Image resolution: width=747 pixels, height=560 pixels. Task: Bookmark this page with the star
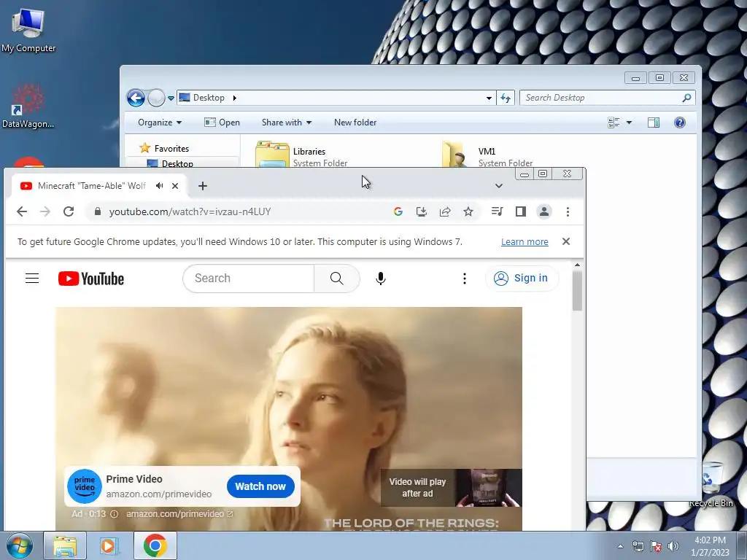468,211
